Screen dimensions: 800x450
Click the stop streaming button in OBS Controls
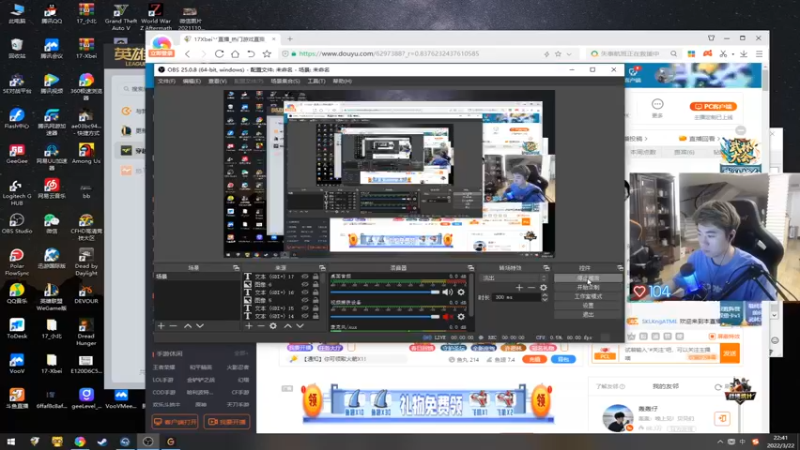[x=588, y=278]
